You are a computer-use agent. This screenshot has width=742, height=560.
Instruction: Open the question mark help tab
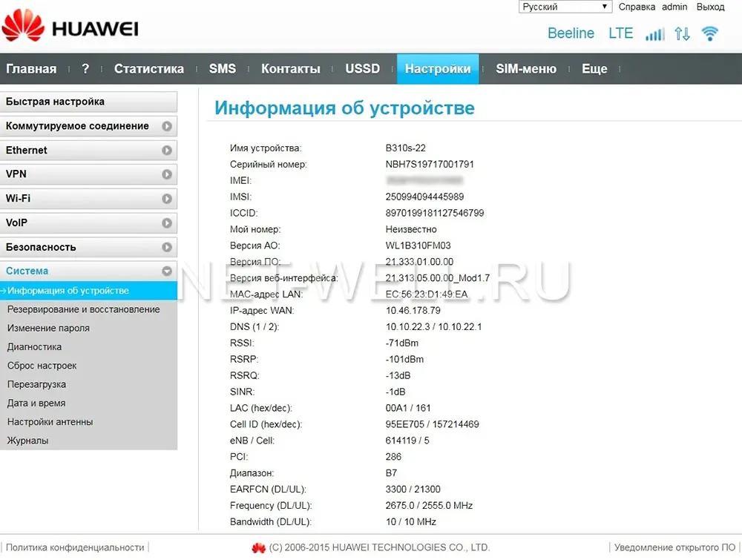tap(85, 69)
